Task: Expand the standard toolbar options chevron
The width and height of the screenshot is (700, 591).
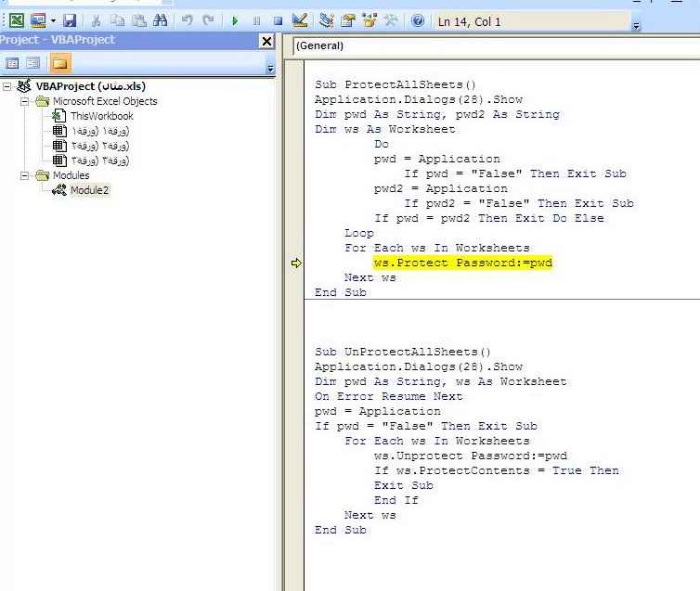Action: [636, 26]
